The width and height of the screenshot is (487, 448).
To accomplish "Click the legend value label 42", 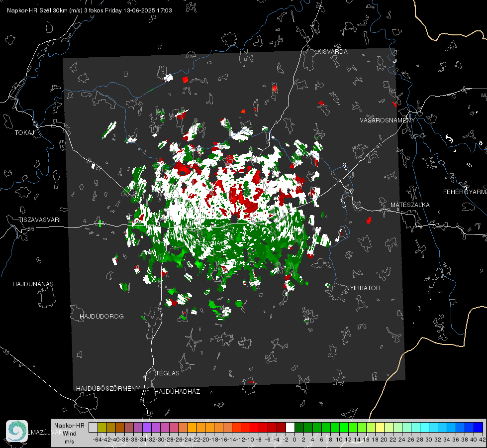I will tap(483, 440).
